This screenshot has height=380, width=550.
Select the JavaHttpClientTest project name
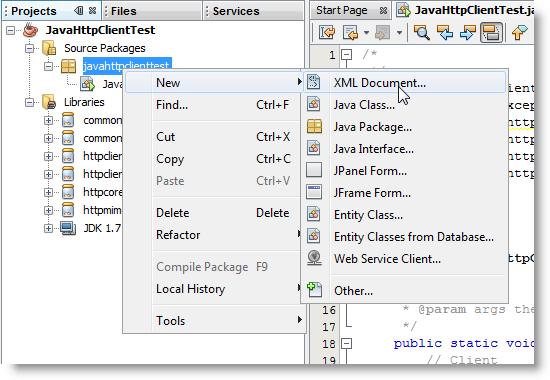(x=100, y=30)
